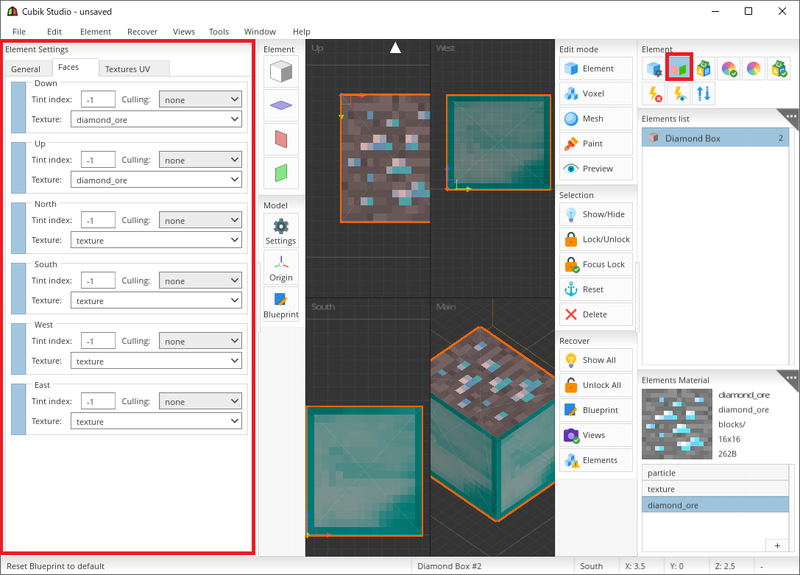The width and height of the screenshot is (800, 575).
Task: Click the pink and green faces cube icon
Action: pos(679,68)
